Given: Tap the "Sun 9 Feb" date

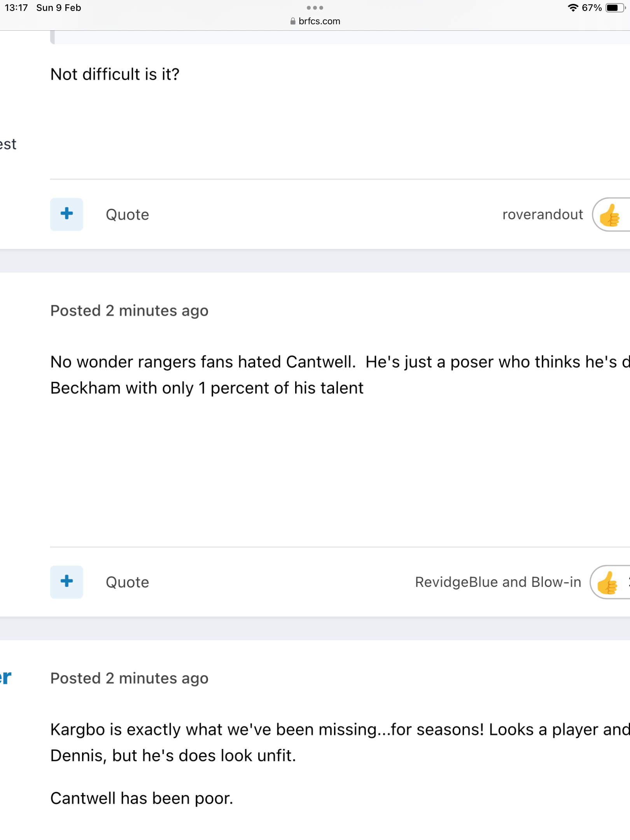Looking at the screenshot, I should tap(58, 8).
